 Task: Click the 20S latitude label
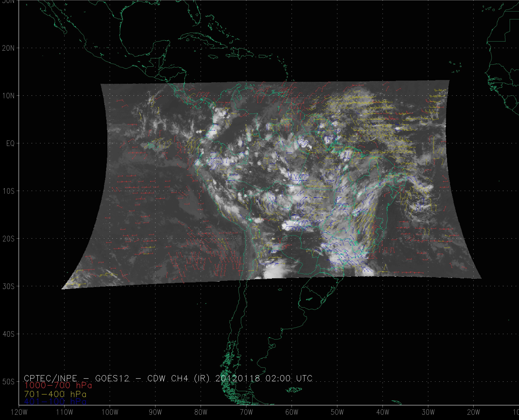[x=8, y=239]
